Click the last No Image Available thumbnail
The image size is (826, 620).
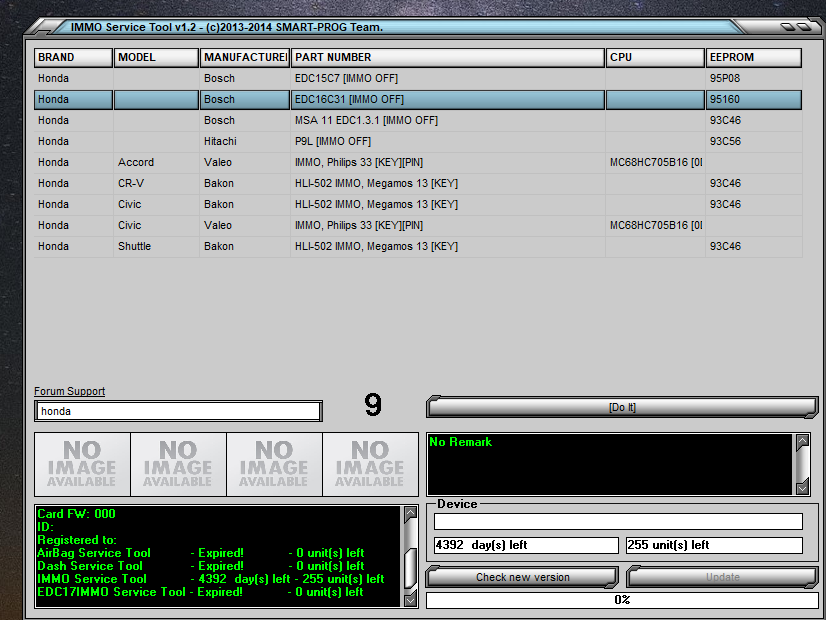(370, 465)
